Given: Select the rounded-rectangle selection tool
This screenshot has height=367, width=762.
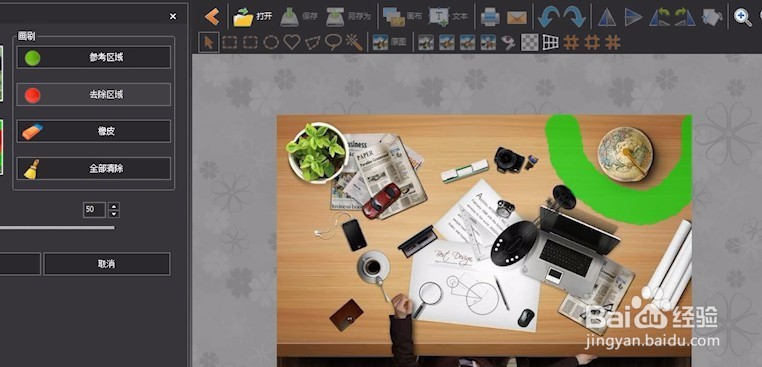Looking at the screenshot, I should pyautogui.click(x=250, y=42).
